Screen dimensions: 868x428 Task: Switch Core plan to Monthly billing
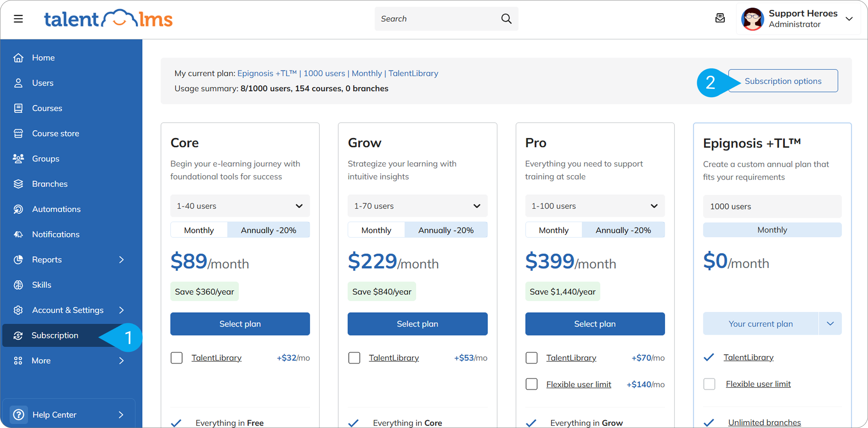point(199,230)
